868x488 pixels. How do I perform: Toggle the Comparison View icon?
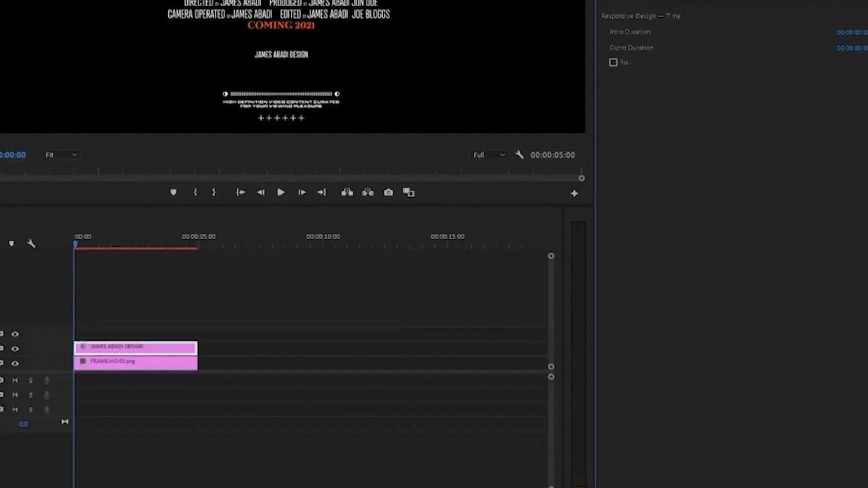[409, 192]
